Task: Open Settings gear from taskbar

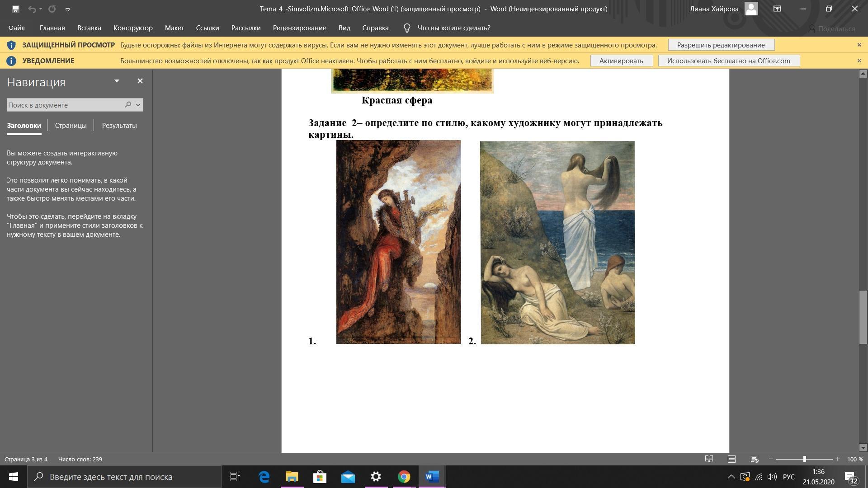Action: pyautogui.click(x=376, y=477)
